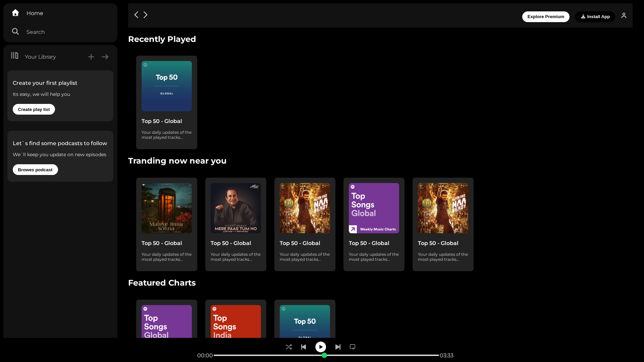Click the playback progress bar track
Viewport: 644px width, 362px height.
(x=326, y=355)
